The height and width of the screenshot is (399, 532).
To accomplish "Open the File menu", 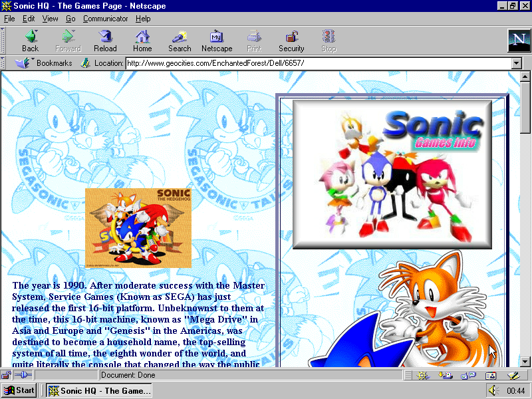I will click(x=9, y=19).
